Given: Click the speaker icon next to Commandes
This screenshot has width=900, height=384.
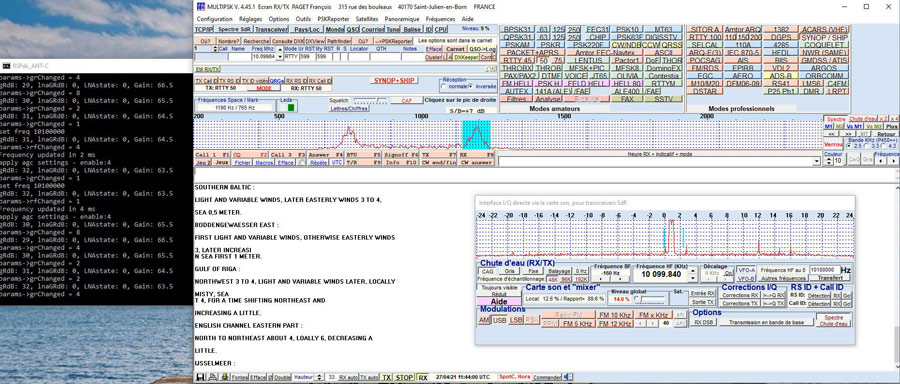Looking at the screenshot, I should coord(568,377).
